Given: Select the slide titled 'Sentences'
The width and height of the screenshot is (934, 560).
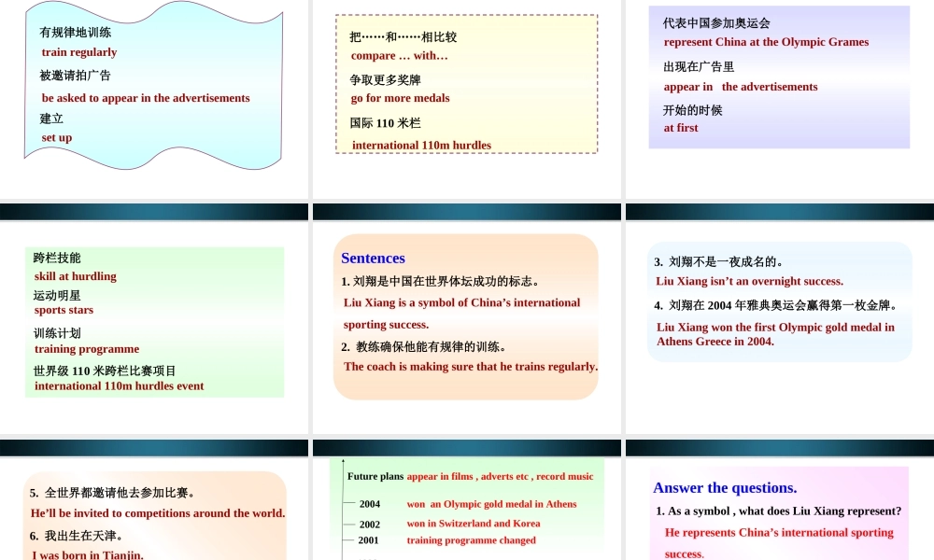Looking at the screenshot, I should 466,318.
